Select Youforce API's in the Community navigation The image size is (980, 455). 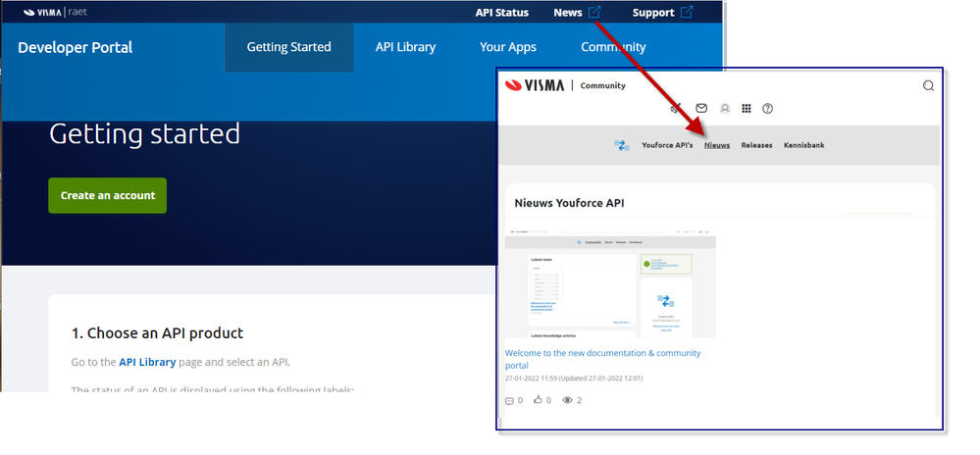(x=667, y=145)
